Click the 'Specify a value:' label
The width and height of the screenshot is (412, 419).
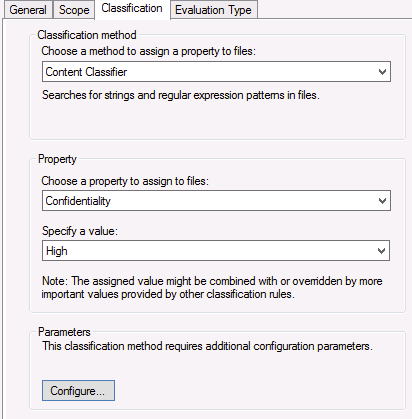coord(80,231)
